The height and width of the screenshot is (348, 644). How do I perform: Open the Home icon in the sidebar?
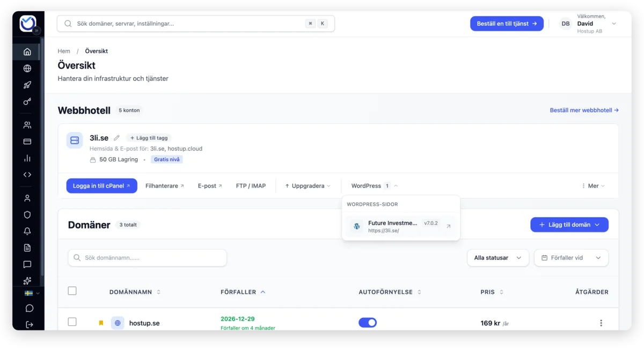pos(27,52)
